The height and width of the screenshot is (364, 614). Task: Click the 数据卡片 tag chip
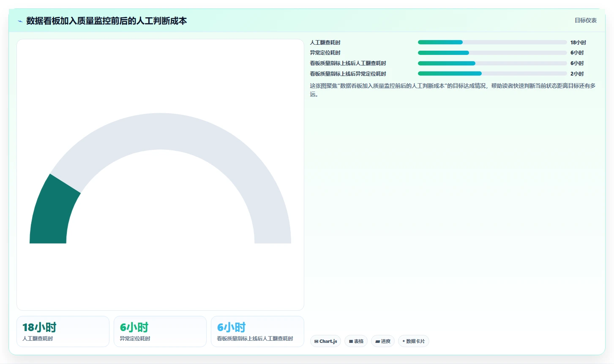coord(413,341)
